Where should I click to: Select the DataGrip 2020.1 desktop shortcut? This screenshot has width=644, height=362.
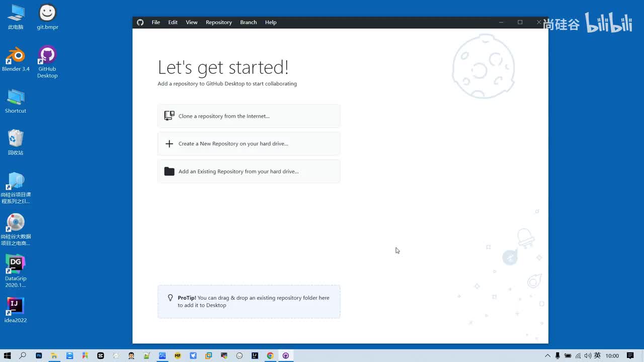(x=16, y=271)
